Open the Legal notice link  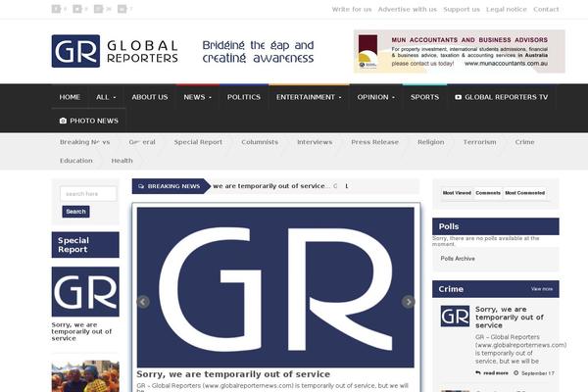(x=507, y=10)
